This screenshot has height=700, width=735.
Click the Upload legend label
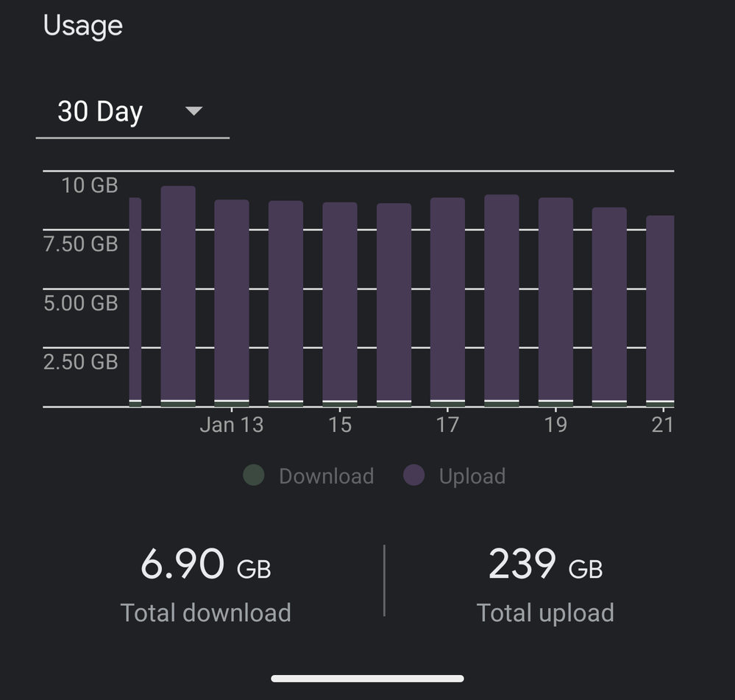472,476
